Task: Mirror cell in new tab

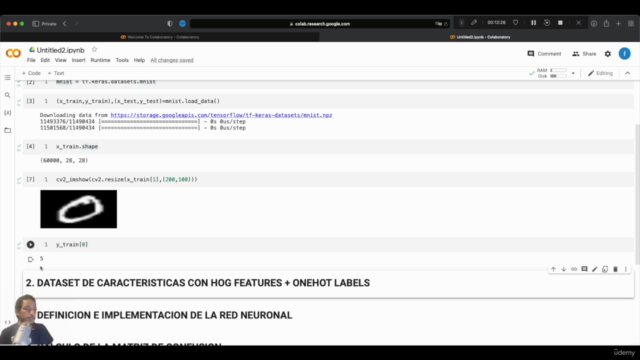Action: point(605,269)
